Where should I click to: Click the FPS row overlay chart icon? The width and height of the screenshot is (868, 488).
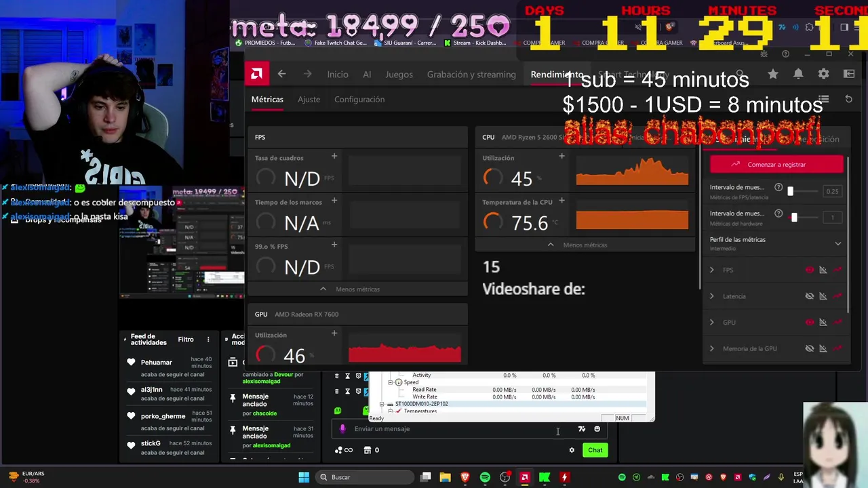pos(823,270)
